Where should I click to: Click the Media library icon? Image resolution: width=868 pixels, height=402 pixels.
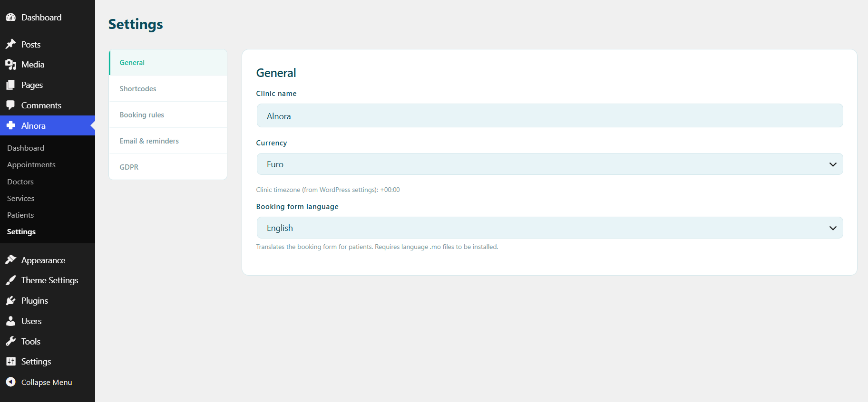pyautogui.click(x=10, y=65)
